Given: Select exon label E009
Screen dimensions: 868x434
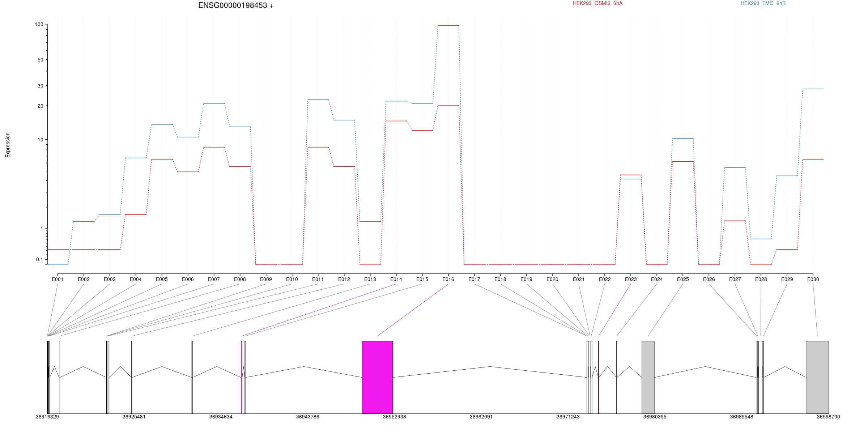Looking at the screenshot, I should click(266, 279).
